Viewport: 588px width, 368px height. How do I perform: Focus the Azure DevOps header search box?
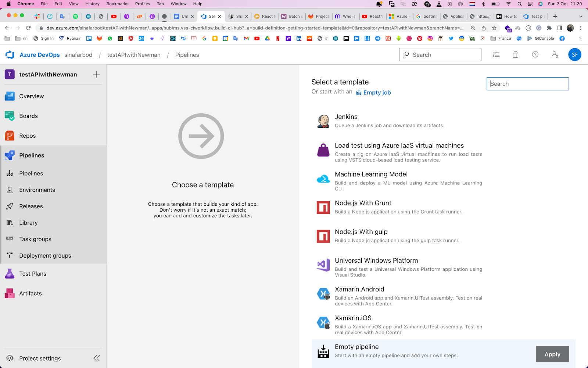[440, 55]
